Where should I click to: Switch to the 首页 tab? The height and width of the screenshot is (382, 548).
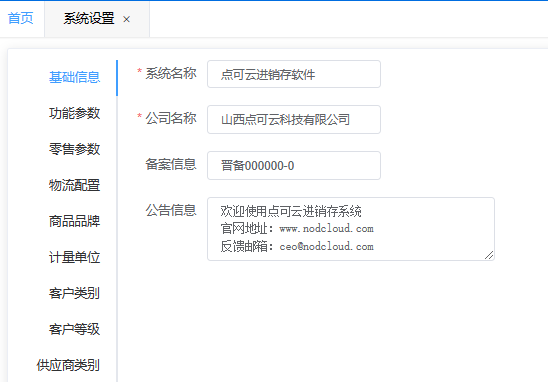21,19
